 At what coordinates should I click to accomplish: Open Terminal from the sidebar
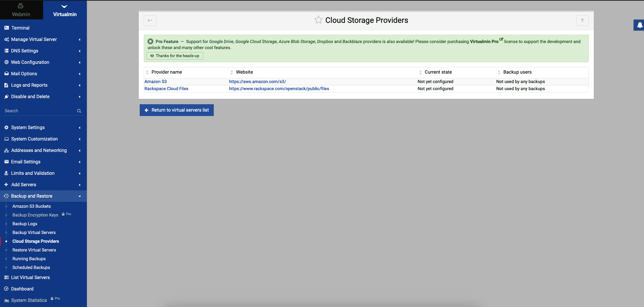(x=21, y=28)
